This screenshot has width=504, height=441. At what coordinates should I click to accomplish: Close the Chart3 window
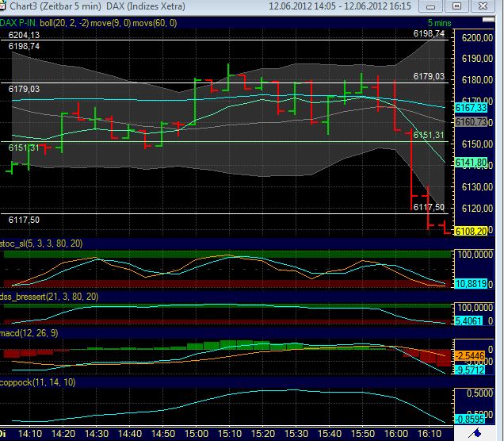point(483,6)
